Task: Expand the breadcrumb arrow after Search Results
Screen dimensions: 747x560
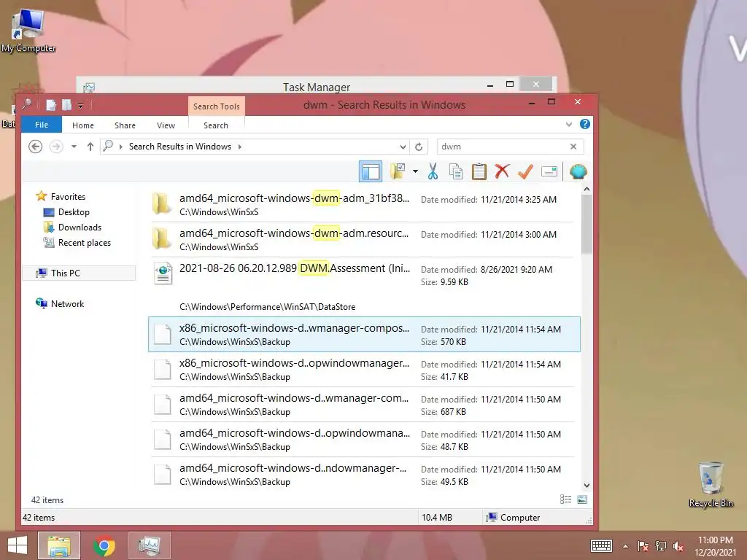Action: coord(239,147)
